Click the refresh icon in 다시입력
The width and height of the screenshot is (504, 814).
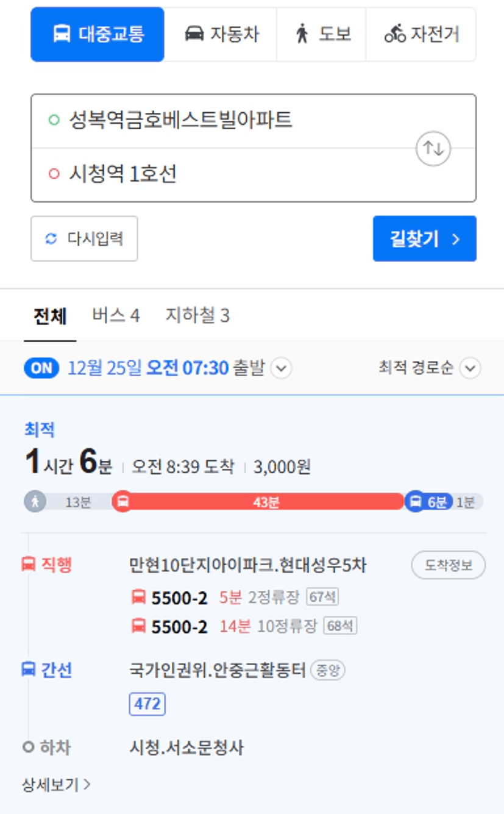[x=51, y=238]
